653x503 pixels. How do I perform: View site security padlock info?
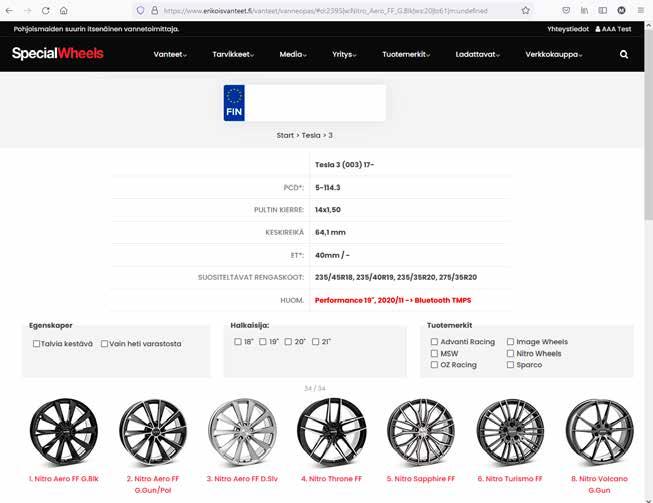click(x=155, y=11)
